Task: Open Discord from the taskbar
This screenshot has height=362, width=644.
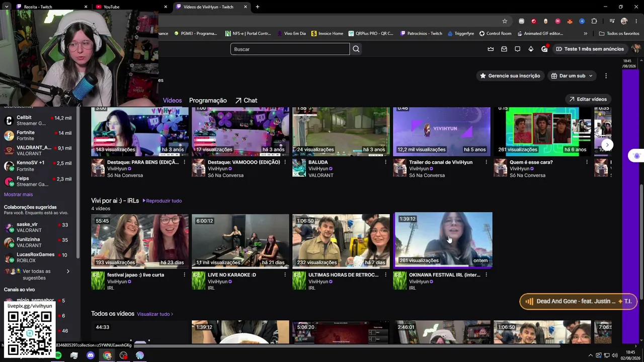Action: point(91,355)
